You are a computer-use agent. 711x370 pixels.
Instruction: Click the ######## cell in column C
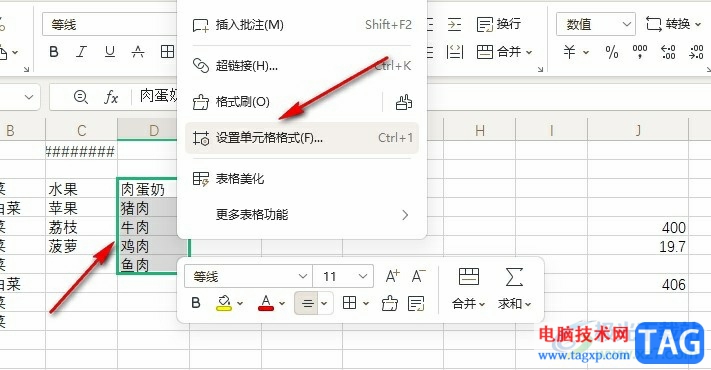pyautogui.click(x=82, y=151)
